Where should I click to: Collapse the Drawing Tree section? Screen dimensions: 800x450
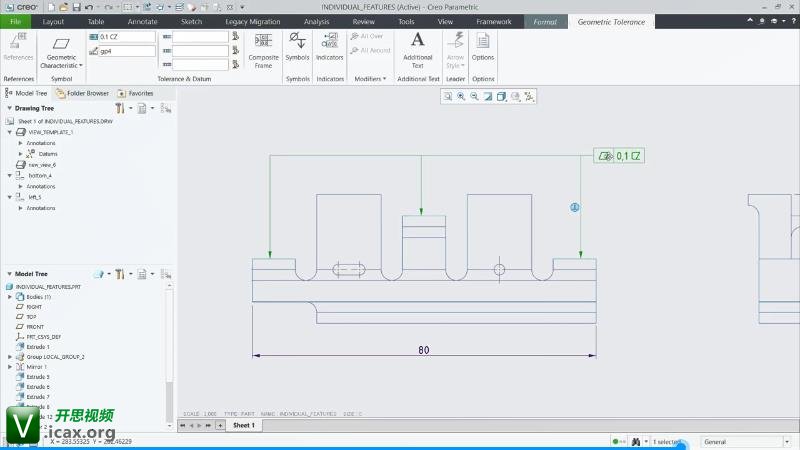pos(9,108)
